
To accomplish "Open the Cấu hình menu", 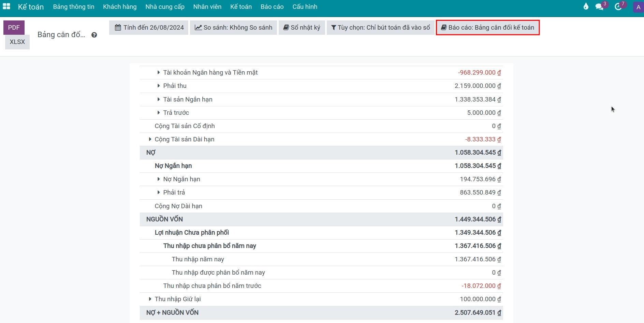I will 305,7.
